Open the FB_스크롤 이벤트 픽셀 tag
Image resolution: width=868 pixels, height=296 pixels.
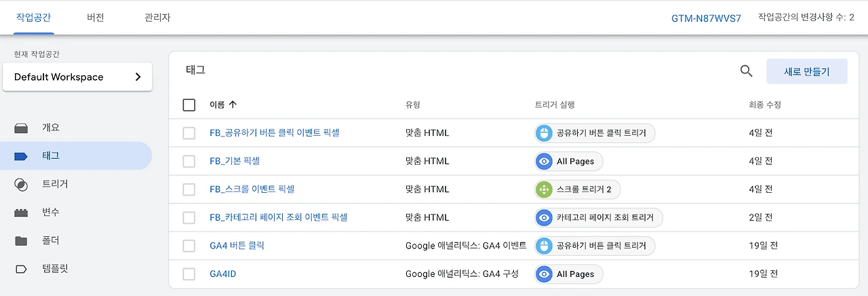pyautogui.click(x=252, y=189)
